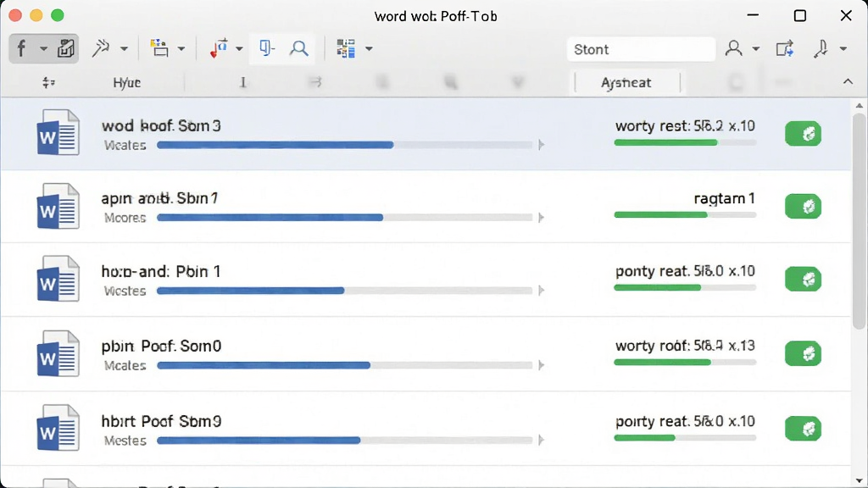This screenshot has width=868, height=488.
Task: Expand the wand tool dropdown arrow
Action: (x=124, y=49)
